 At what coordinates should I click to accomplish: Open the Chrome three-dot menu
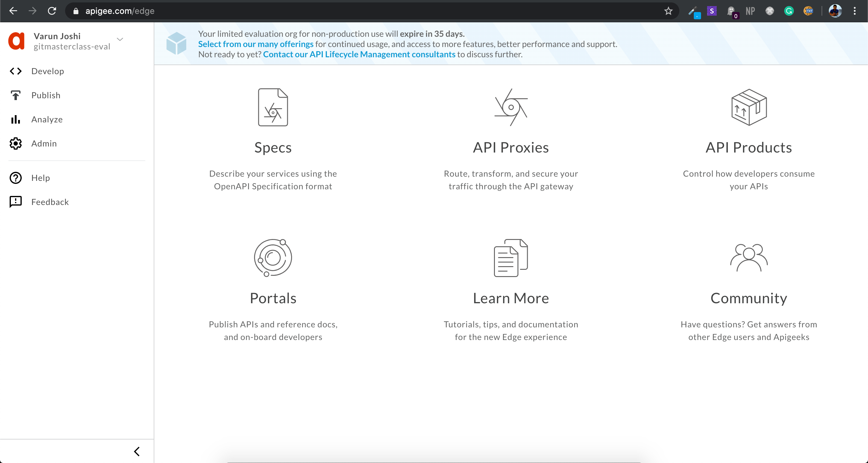[x=855, y=11]
